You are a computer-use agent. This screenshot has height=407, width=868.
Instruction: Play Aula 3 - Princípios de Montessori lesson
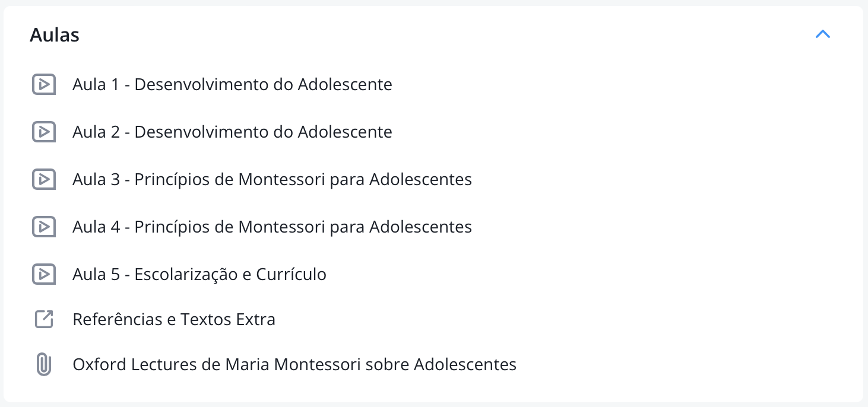pos(272,179)
